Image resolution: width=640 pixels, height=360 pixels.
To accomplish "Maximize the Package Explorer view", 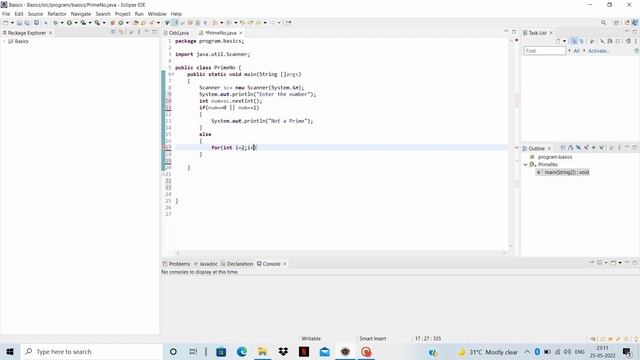I will point(155,31).
